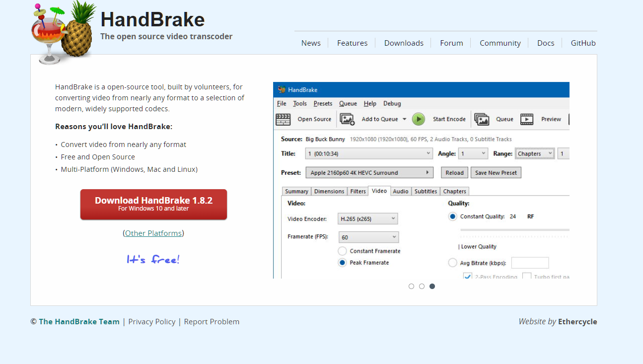Click the Download HandBrake 1.8.2 button

153,204
